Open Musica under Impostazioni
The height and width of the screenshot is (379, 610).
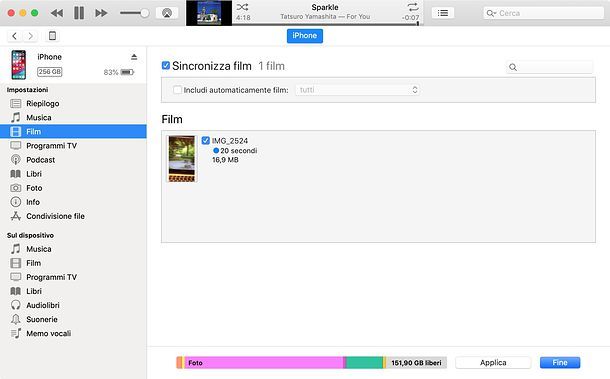(73, 118)
